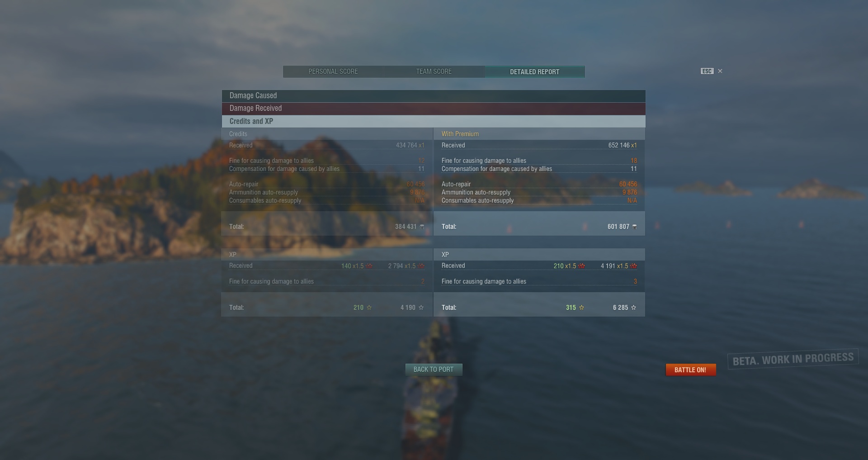Click the silver credits icon beside 601 807
The height and width of the screenshot is (460, 868).
pyautogui.click(x=634, y=227)
